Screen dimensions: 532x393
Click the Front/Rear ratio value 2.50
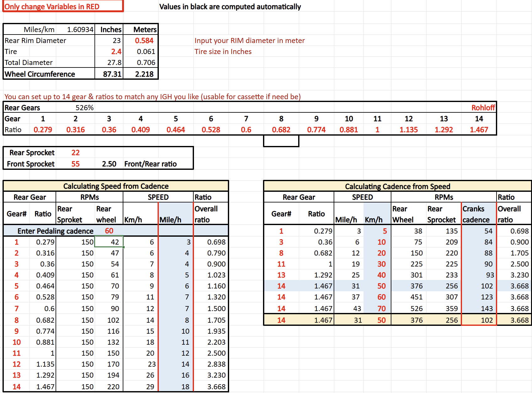[109, 164]
